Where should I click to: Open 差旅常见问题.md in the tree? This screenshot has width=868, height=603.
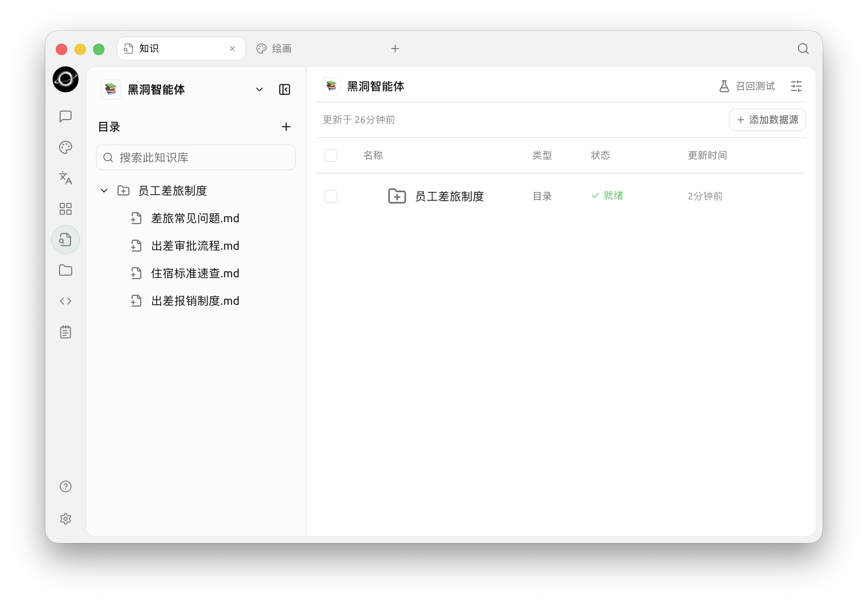pyautogui.click(x=195, y=219)
